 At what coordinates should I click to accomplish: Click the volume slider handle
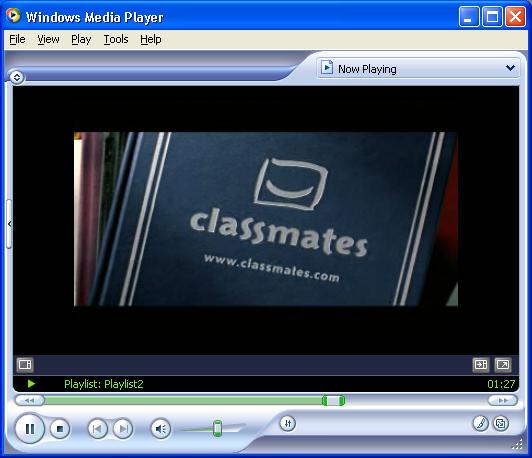pyautogui.click(x=217, y=428)
